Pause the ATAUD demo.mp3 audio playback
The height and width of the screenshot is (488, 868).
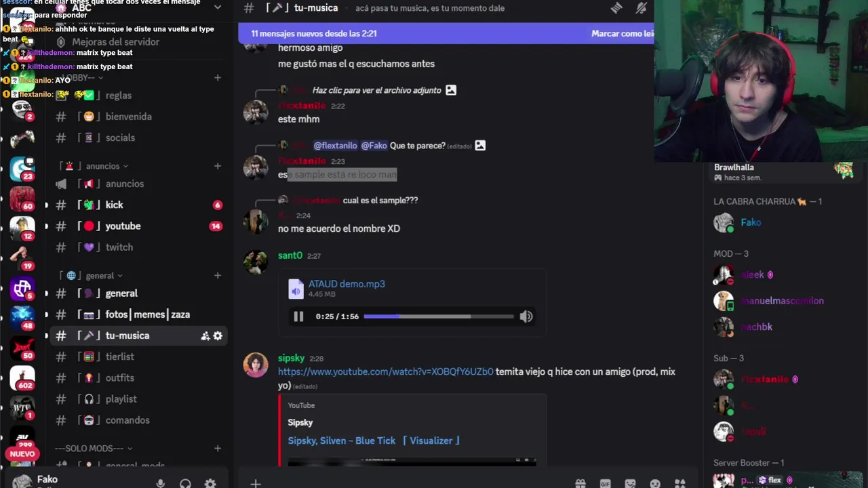tap(298, 317)
